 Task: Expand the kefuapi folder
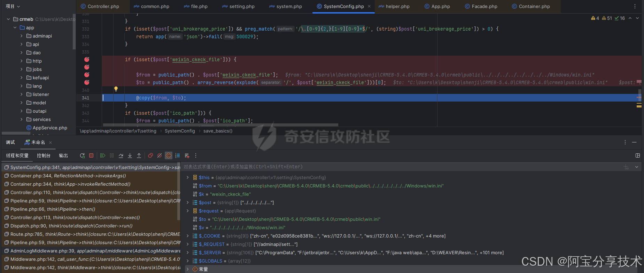[22, 78]
